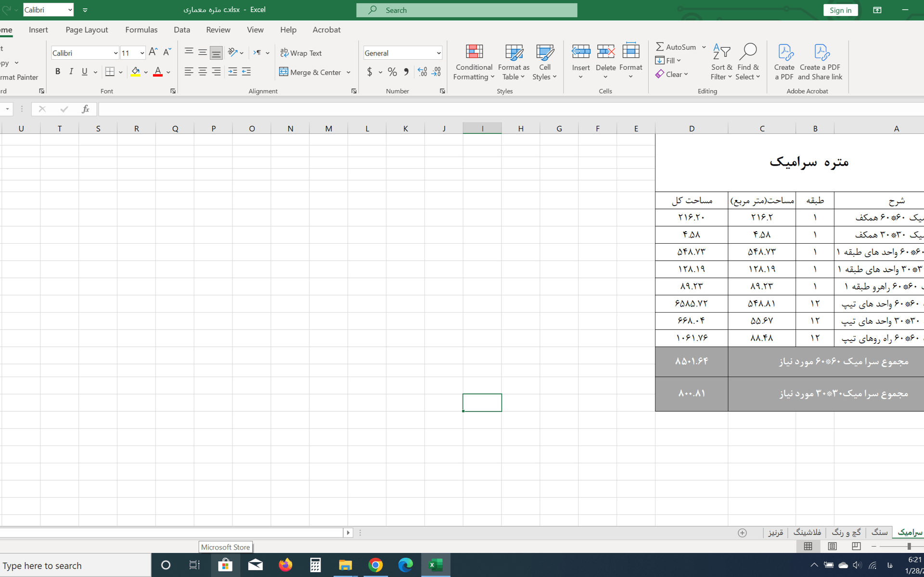Image resolution: width=924 pixels, height=577 pixels.
Task: Open the Formulas ribbon tab
Action: click(x=141, y=29)
